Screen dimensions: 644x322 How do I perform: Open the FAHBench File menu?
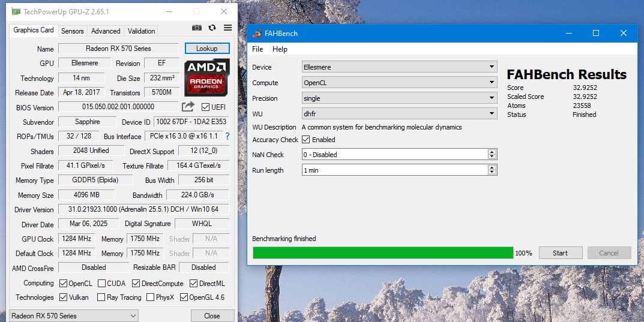257,49
